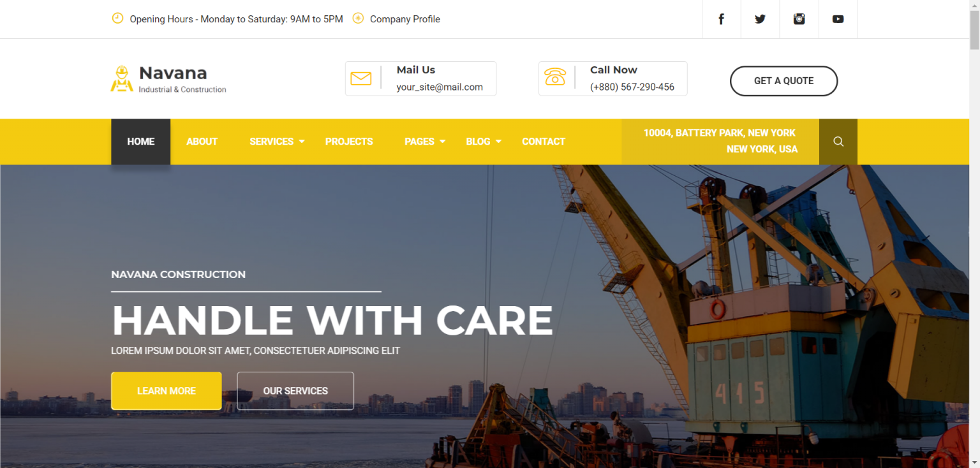Select the Contact menu item
Screen dimensions: 980x468
pos(544,142)
